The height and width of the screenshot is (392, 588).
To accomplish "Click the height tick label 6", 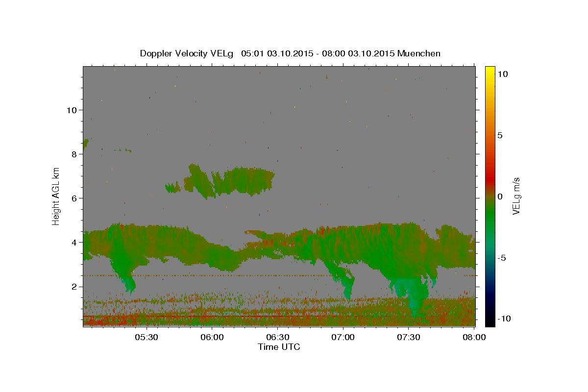I will pyautogui.click(x=74, y=198).
